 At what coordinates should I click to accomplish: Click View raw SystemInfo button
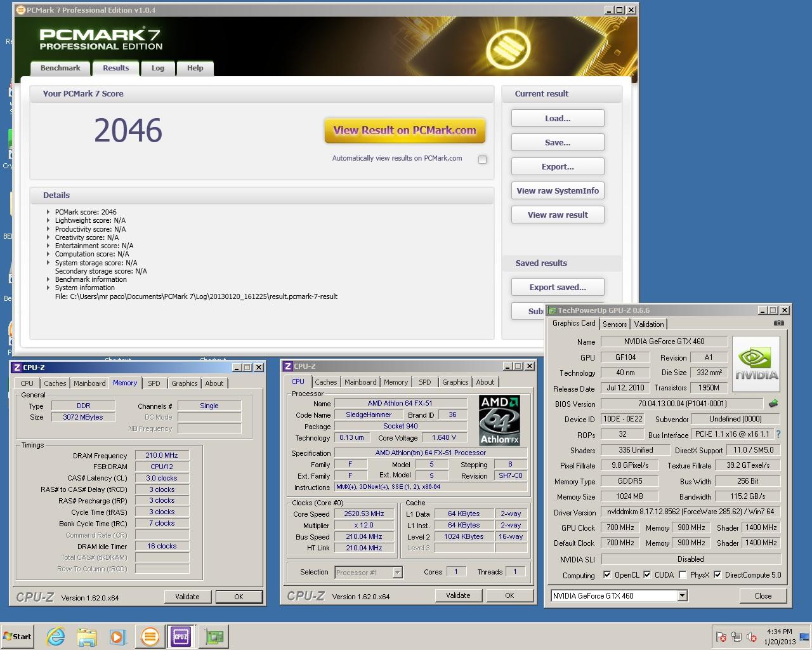pyautogui.click(x=558, y=190)
